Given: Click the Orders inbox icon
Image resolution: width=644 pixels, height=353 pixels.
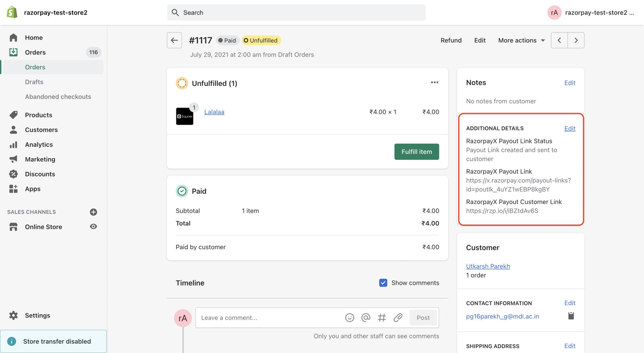Looking at the screenshot, I should [13, 52].
